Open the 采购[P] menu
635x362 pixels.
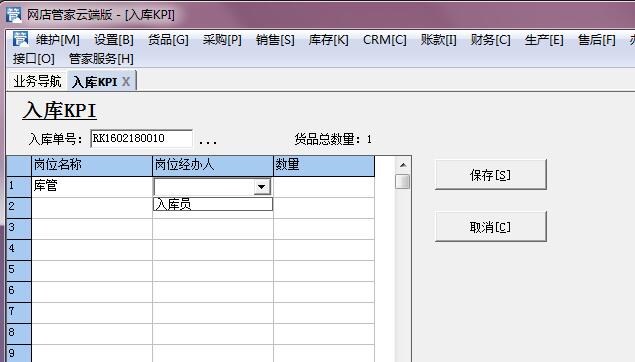(222, 40)
